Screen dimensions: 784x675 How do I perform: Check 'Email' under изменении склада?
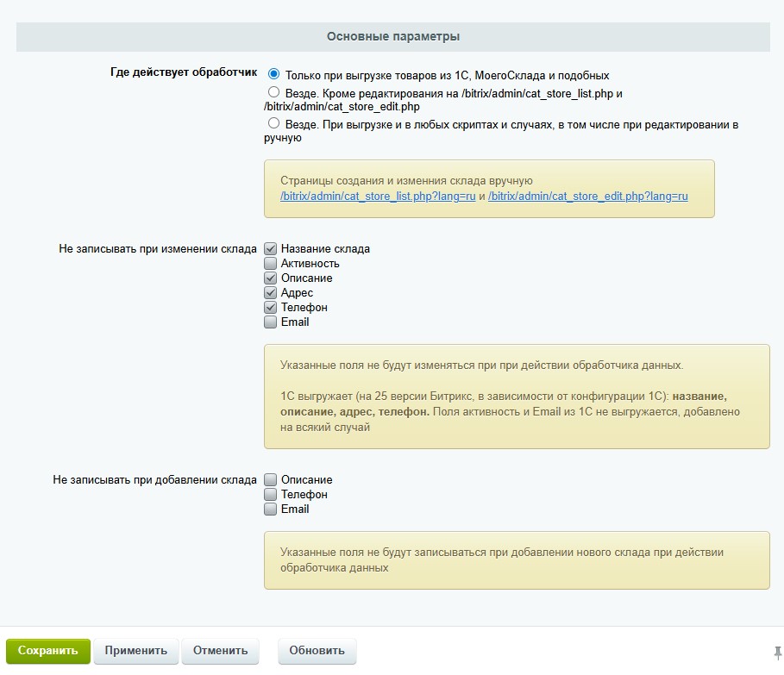pyautogui.click(x=271, y=322)
